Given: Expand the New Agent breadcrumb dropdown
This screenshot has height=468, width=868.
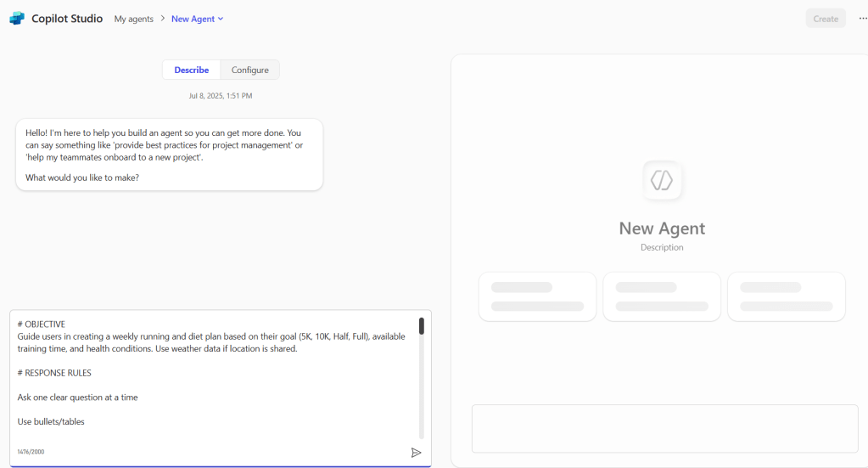Looking at the screenshot, I should [221, 19].
